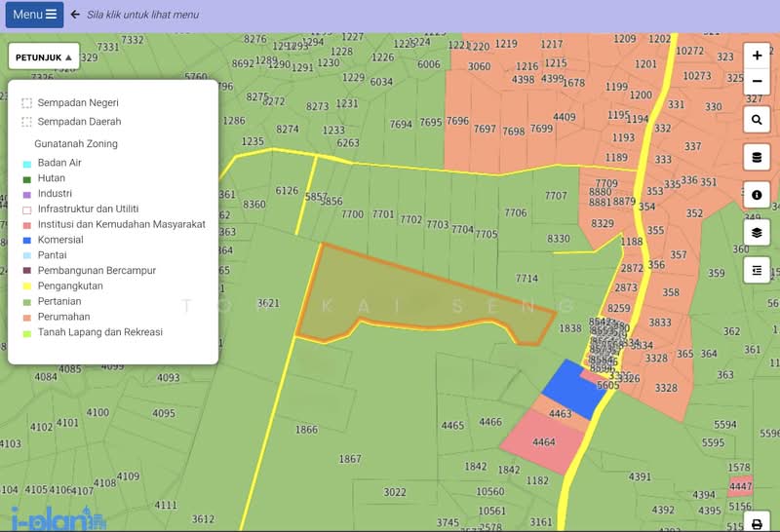
Task: Open the Menu button
Action: 34,15
